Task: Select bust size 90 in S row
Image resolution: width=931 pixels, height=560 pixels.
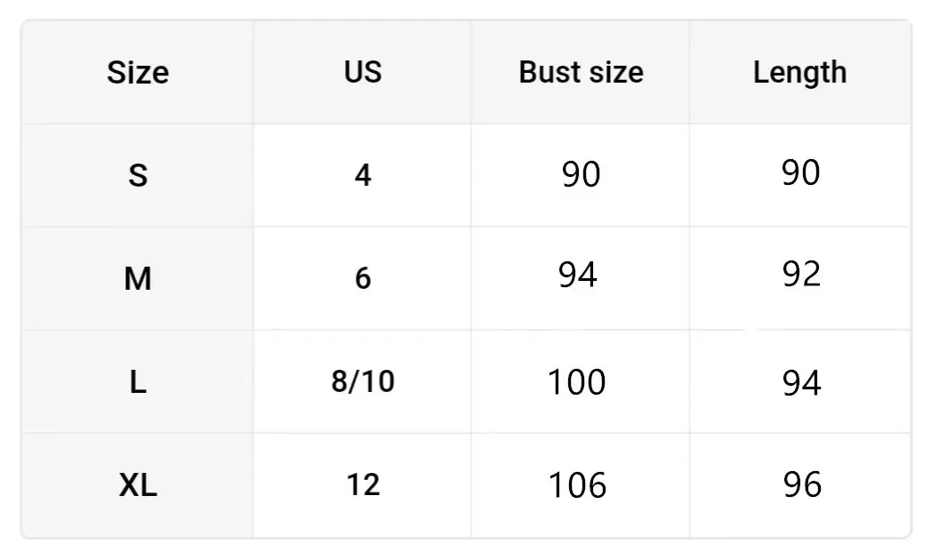Action: pyautogui.click(x=581, y=174)
